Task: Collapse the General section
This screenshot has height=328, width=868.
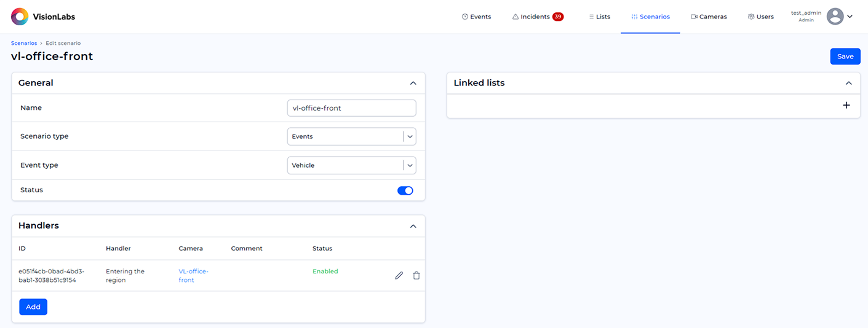Action: 413,83
